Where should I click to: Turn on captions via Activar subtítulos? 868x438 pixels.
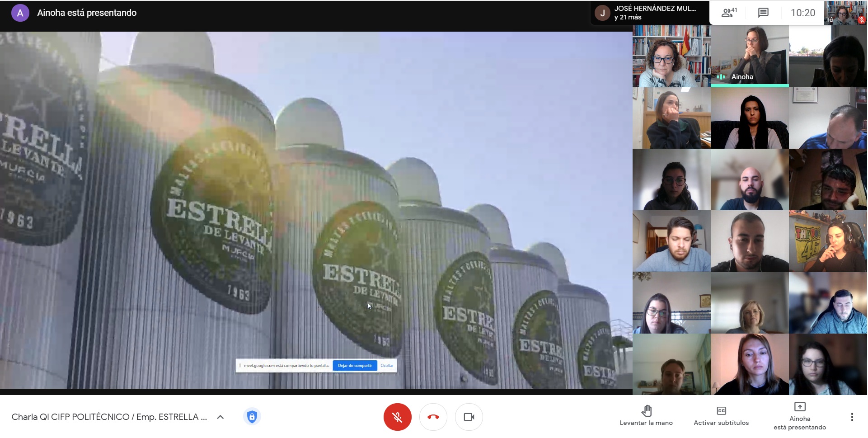pyautogui.click(x=721, y=415)
